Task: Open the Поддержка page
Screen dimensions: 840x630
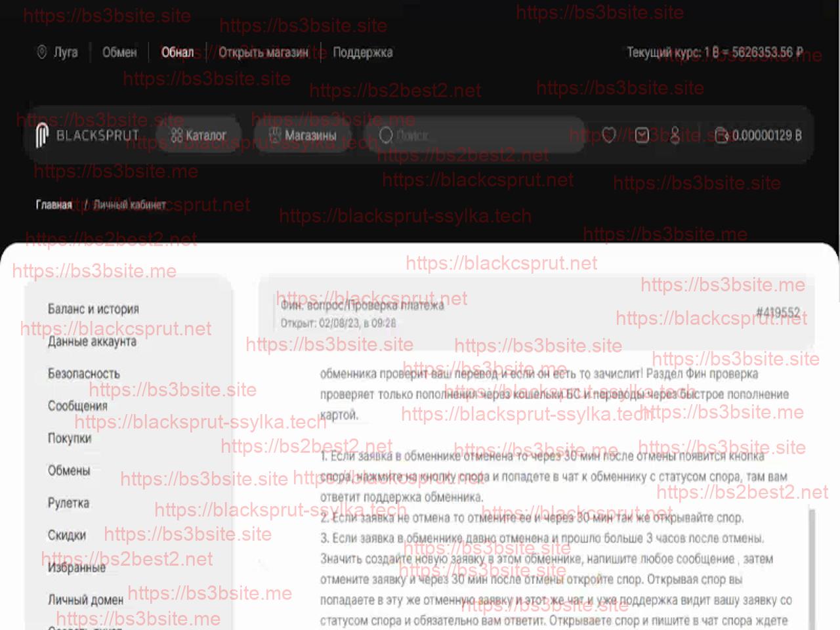Action: click(362, 52)
